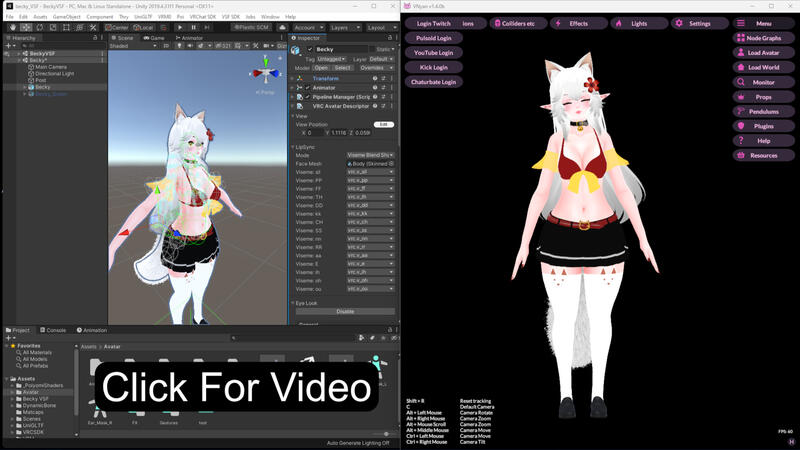Select Main Camera in Hierarchy
The image size is (800, 450).
pyautogui.click(x=51, y=67)
